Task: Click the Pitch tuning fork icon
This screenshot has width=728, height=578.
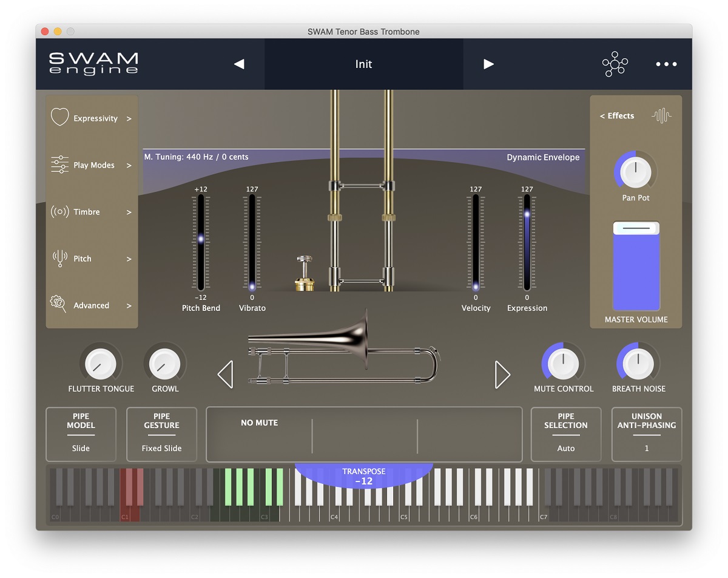Action: (59, 258)
